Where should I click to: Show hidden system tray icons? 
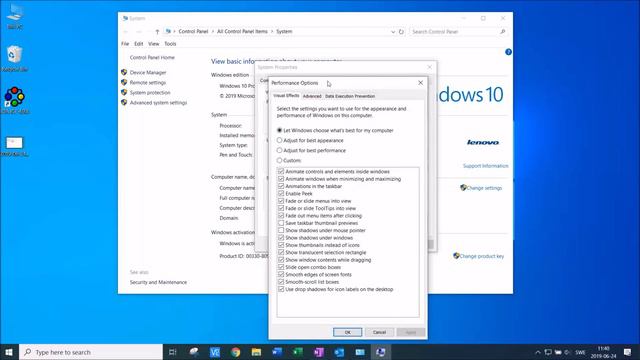pos(538,352)
